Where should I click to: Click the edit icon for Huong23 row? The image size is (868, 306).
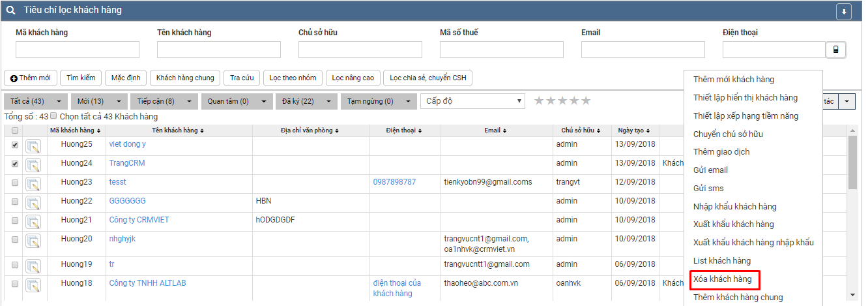coord(33,184)
